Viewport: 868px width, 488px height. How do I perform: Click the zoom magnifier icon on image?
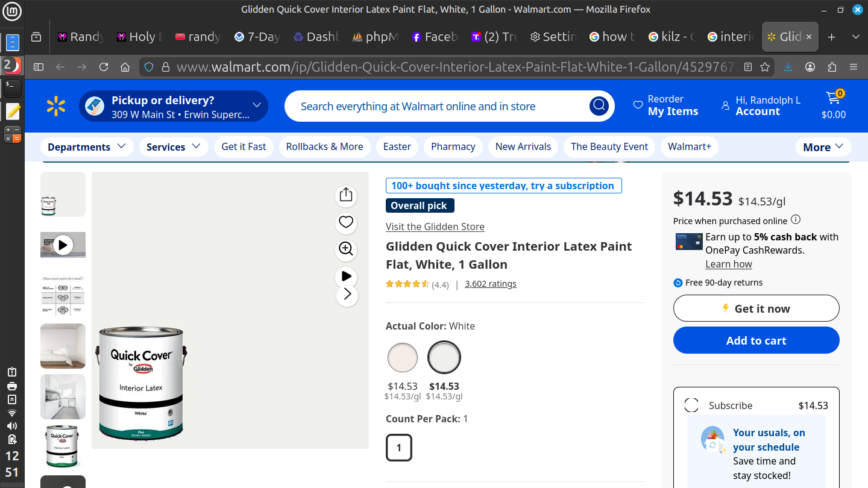345,249
